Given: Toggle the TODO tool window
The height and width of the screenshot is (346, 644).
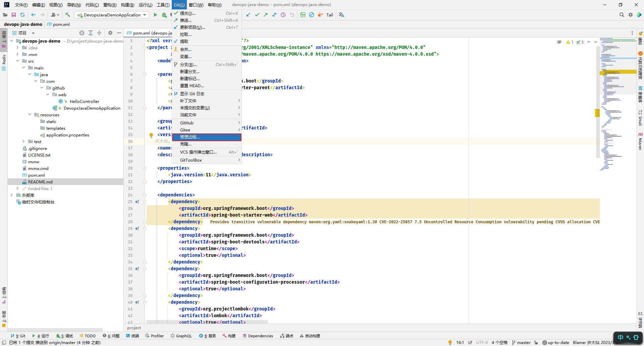Looking at the screenshot, I should point(88,336).
